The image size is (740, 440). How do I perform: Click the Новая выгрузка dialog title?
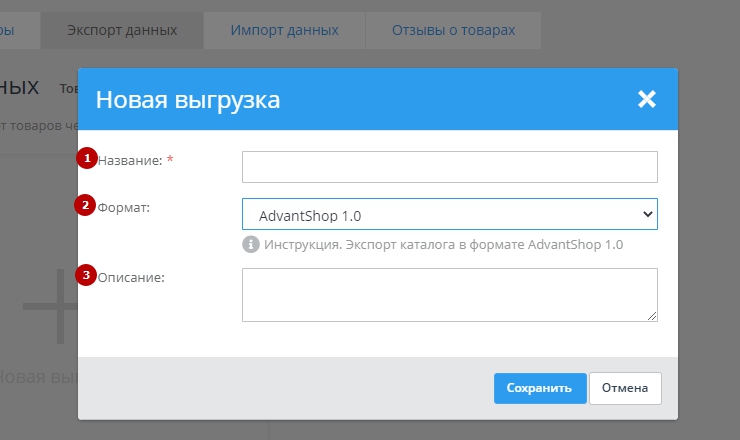(x=187, y=100)
